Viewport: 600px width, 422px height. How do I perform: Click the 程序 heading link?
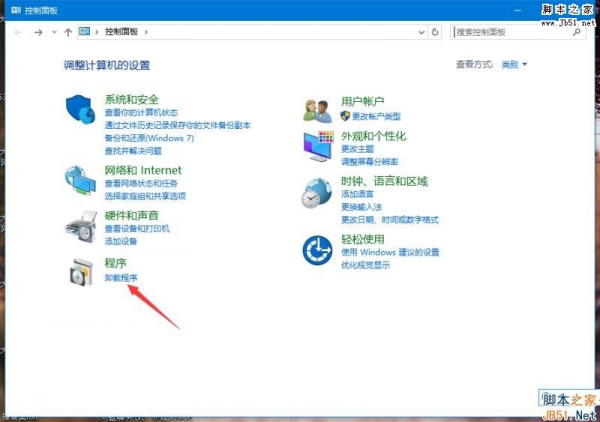tap(115, 263)
